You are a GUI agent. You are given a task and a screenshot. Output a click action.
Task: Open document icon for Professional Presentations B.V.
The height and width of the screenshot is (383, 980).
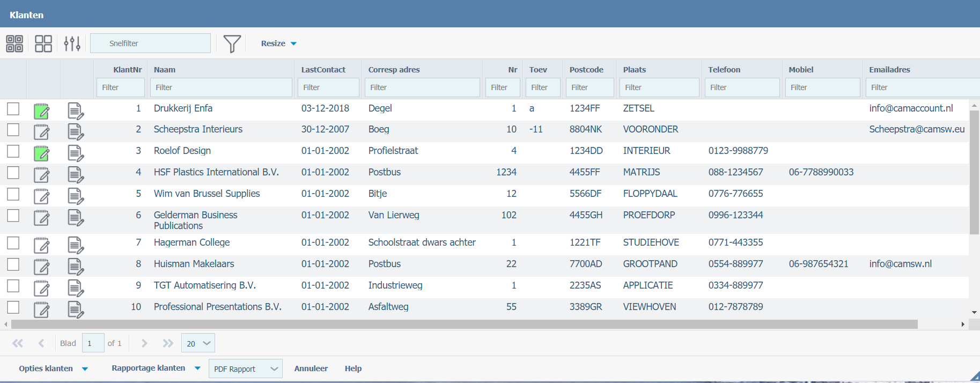click(76, 310)
